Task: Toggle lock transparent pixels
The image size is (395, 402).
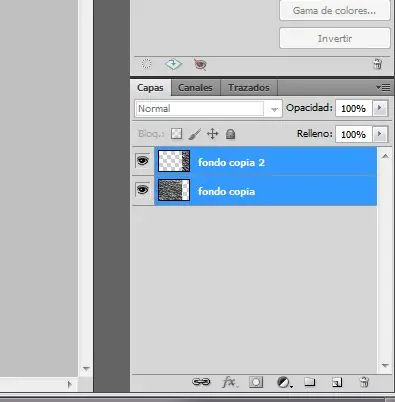Action: point(177,134)
